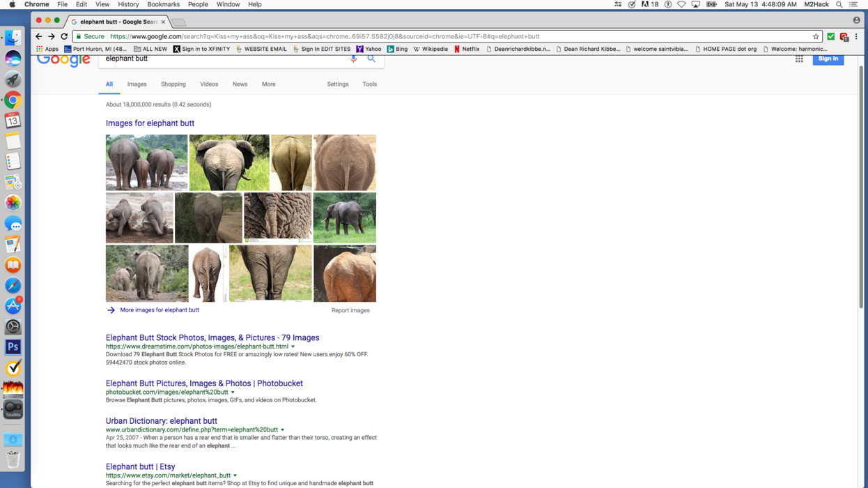Open the ALL NEW bookmarks folder
868x488 pixels.
pyautogui.click(x=150, y=49)
